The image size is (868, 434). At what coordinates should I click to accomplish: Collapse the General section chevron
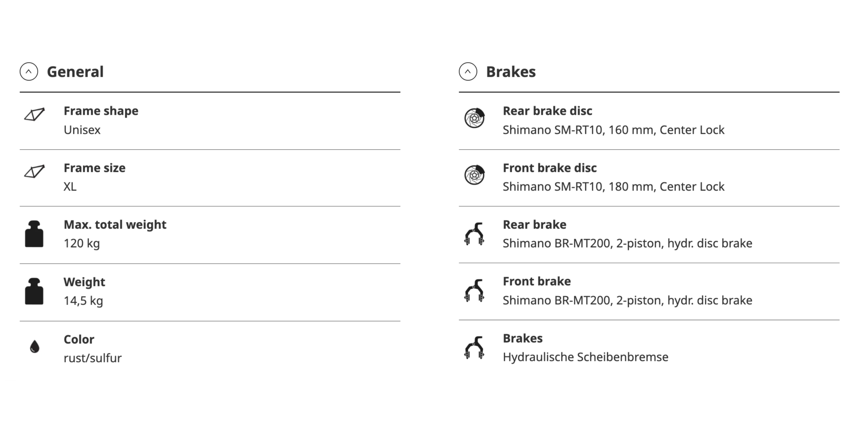coord(29,72)
